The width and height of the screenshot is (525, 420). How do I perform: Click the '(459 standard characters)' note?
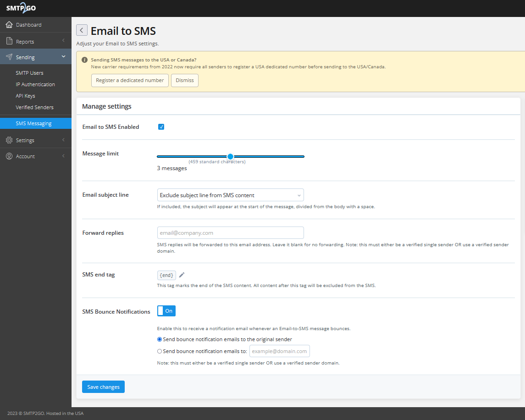[217, 162]
